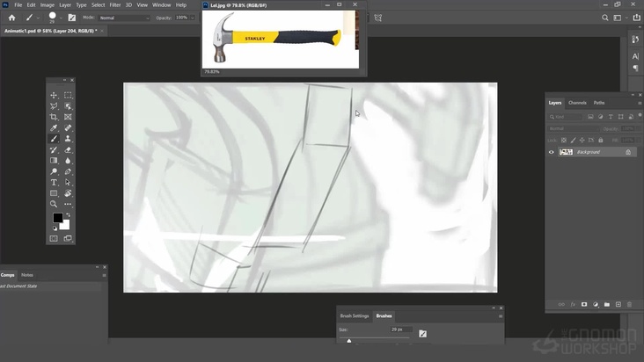This screenshot has width=644, height=362.
Task: Select the Clone Stamp tool
Action: (x=68, y=139)
